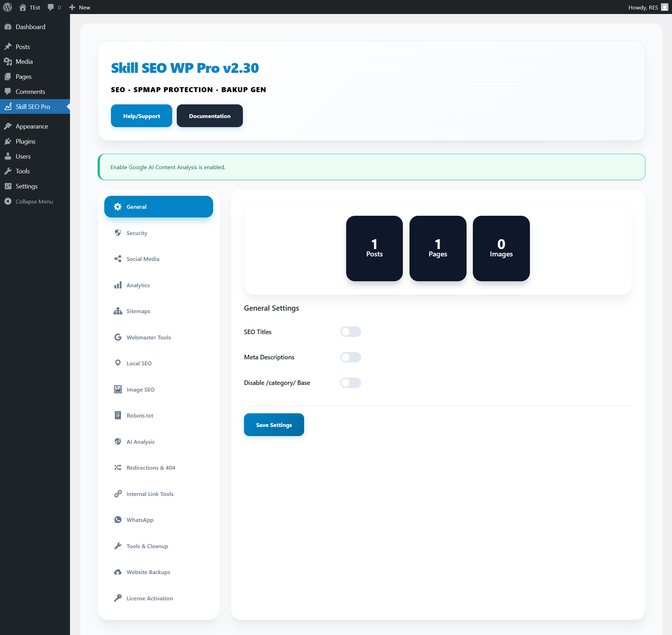672x635 pixels.
Task: Expand the New item in admin bar
Action: pos(79,7)
